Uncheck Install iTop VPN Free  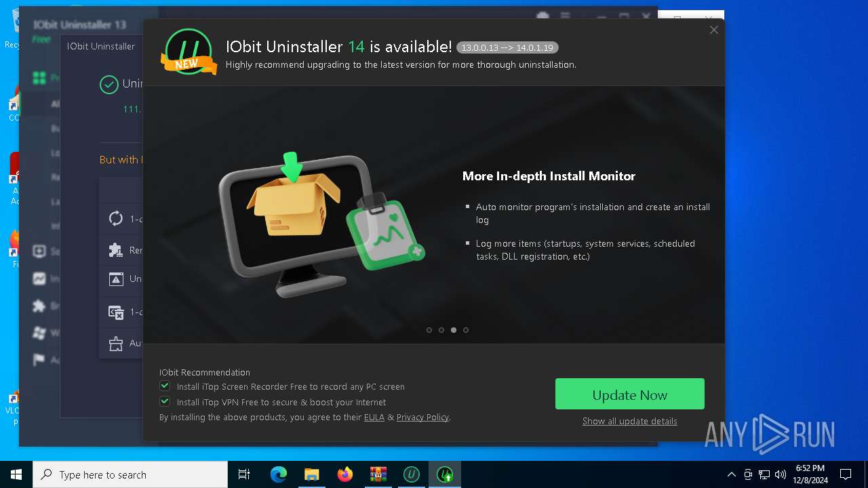tap(165, 401)
